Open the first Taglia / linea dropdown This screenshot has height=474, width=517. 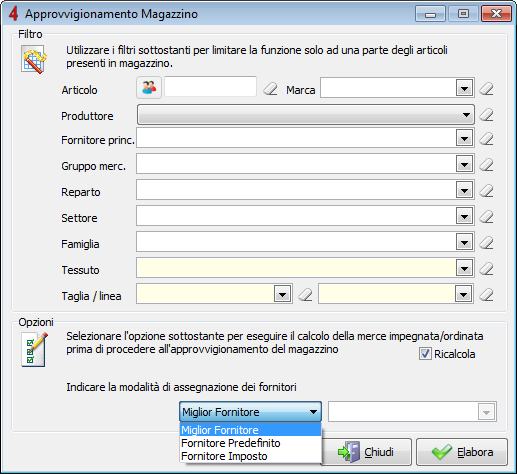[x=283, y=294]
